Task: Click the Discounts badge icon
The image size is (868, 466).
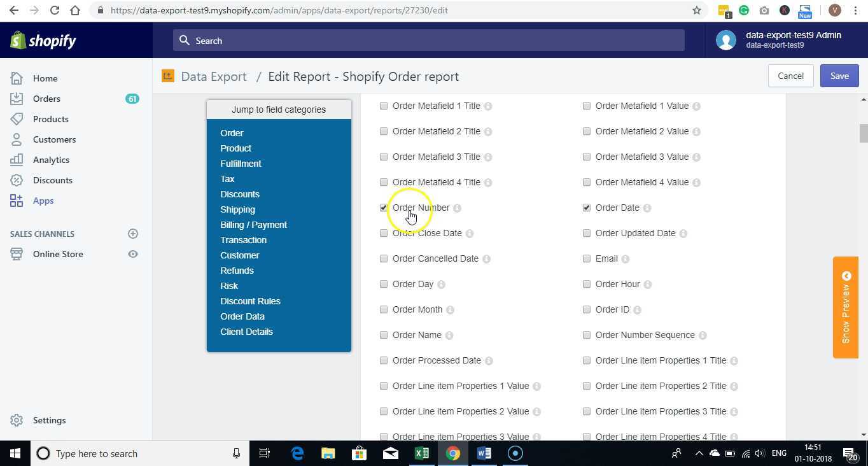Action: click(17, 180)
